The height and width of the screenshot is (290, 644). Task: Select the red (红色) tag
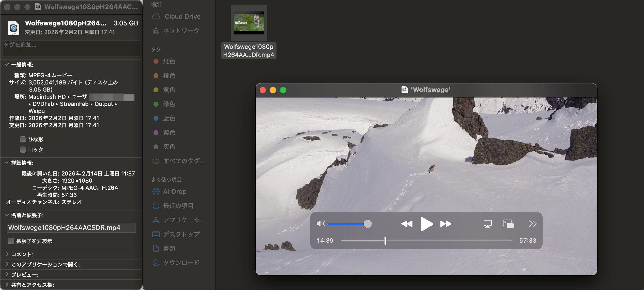(169, 61)
